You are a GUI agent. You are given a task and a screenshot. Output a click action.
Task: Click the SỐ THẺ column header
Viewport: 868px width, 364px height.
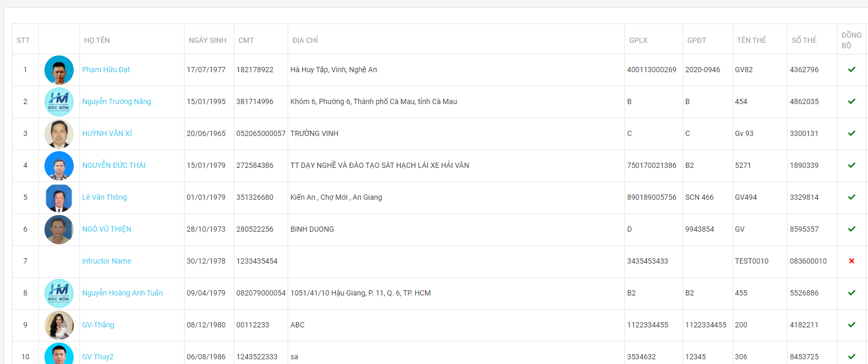pos(804,40)
